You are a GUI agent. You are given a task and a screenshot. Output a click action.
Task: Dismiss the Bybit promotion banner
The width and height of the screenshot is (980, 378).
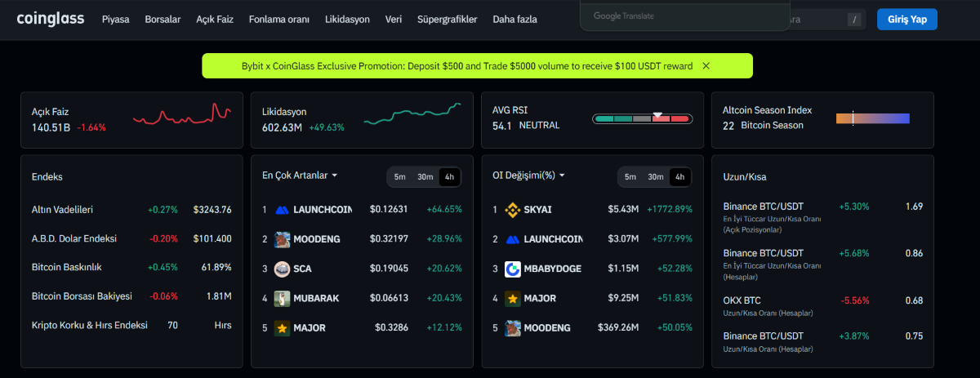[x=706, y=65]
